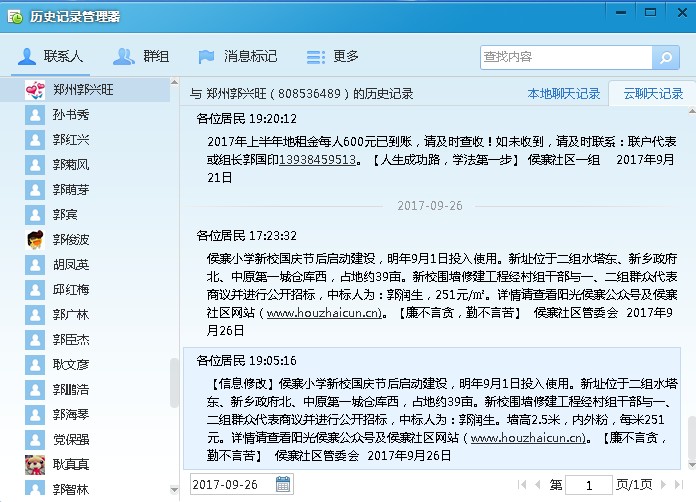
Task: Click the avatar icon beside 郭红兴
Action: 35,140
